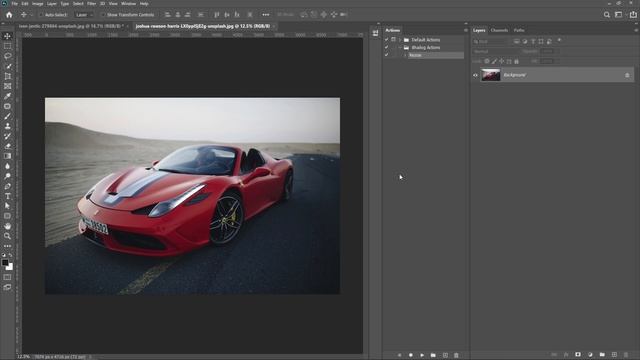The width and height of the screenshot is (640, 360).
Task: Select the Magic Wand selection tool
Action: (7, 66)
